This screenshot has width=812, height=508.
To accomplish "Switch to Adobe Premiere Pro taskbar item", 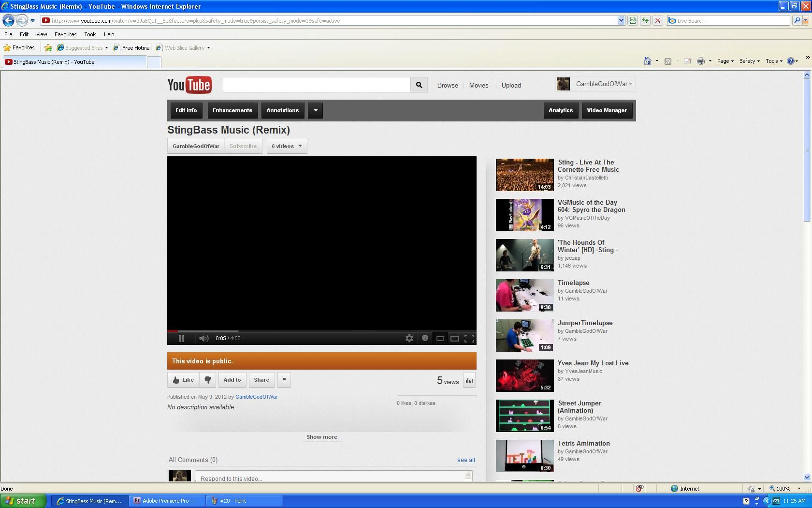I will click(x=167, y=501).
